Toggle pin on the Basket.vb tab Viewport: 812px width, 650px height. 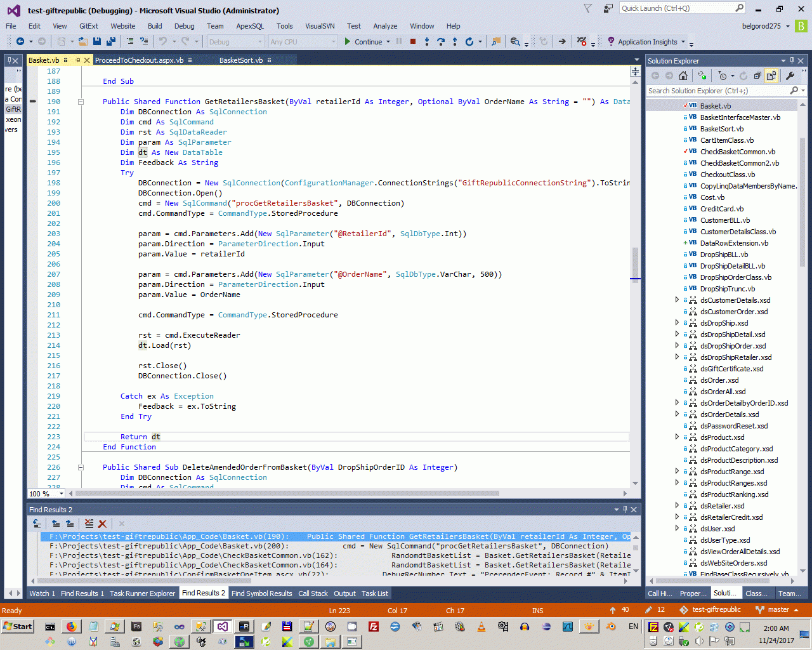(77, 60)
